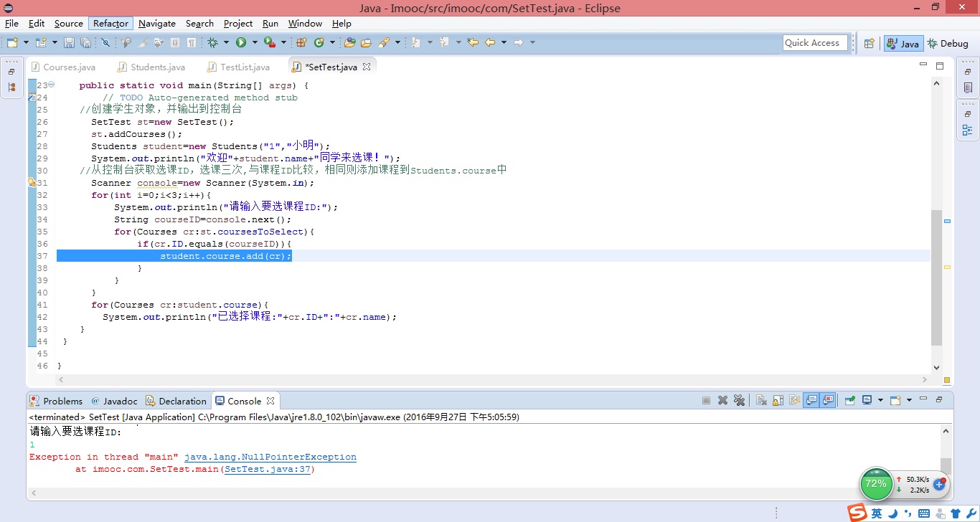The height and width of the screenshot is (522, 980).
Task: Toggle 'Show Console When Standard Out Changes'
Action: tap(813, 400)
